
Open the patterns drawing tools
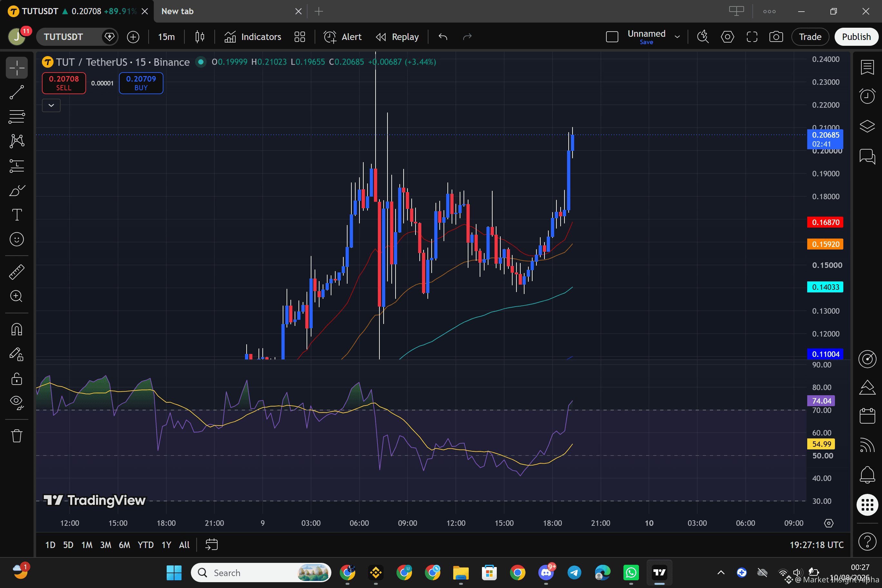16,141
